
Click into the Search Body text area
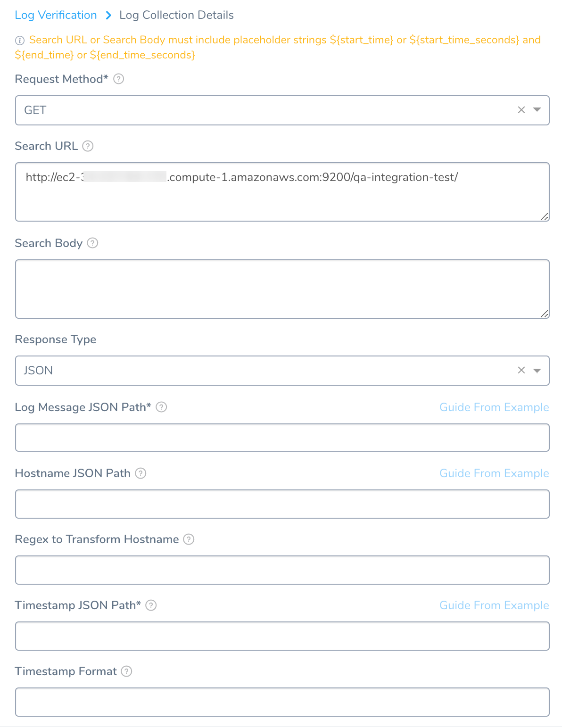point(282,289)
